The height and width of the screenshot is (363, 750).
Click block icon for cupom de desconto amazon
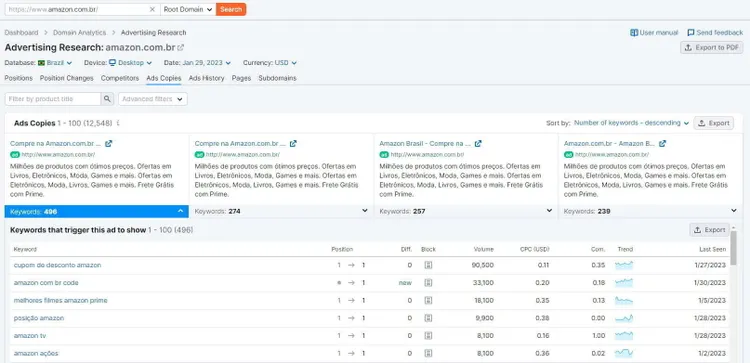(428, 265)
